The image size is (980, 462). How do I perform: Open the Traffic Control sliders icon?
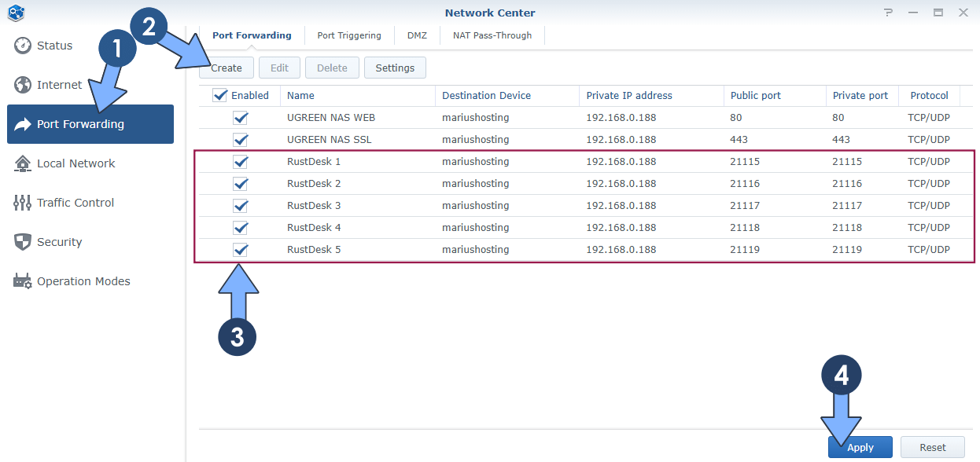pos(23,203)
